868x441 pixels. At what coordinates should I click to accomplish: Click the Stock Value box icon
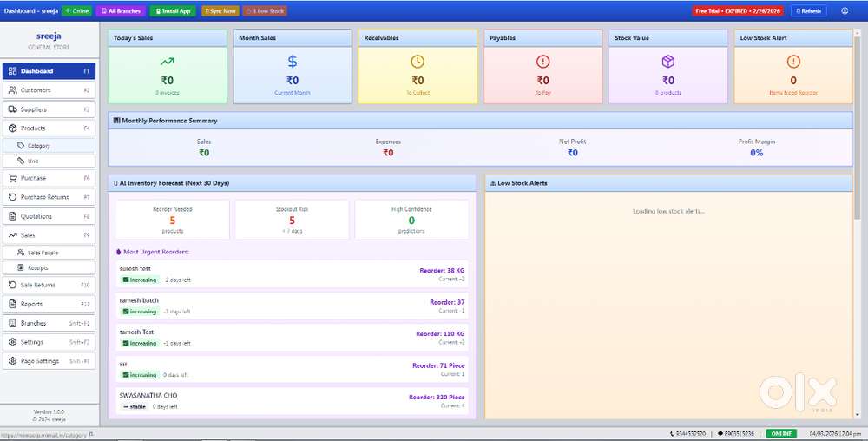pos(667,62)
